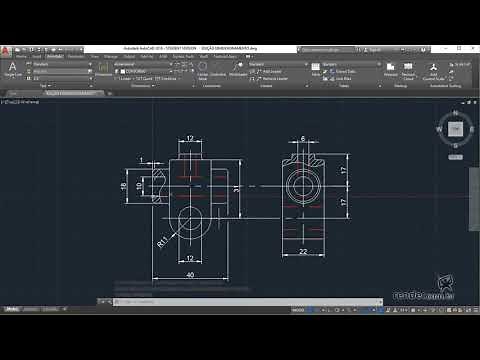Insert a Table from the ribbon
The image size is (480, 360).
pos(316,70)
